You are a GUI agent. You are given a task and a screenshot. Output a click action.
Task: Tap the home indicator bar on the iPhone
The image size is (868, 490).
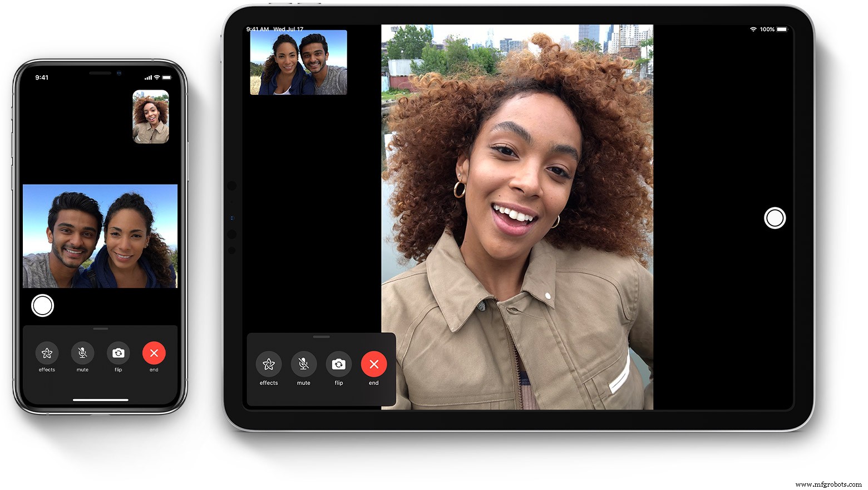[100, 399]
